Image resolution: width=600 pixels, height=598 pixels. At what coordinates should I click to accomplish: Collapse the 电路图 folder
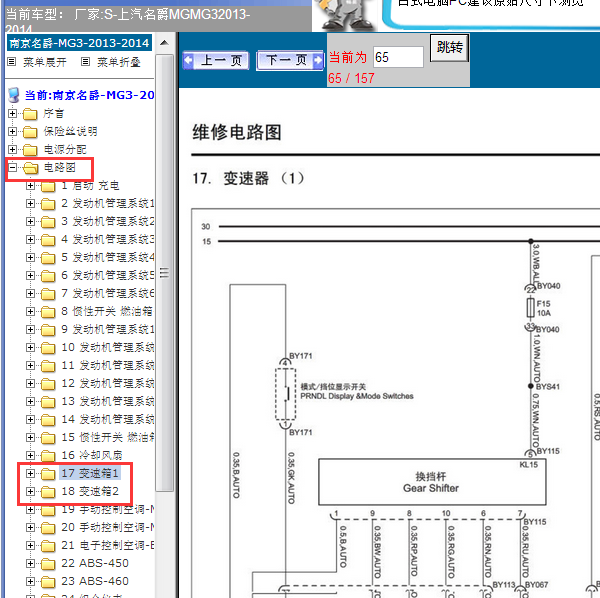click(12, 168)
